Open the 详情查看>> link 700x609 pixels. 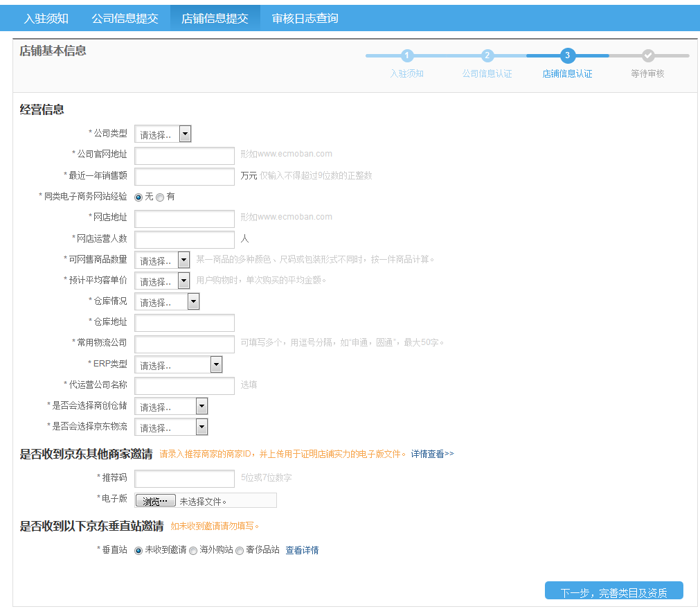point(432,454)
